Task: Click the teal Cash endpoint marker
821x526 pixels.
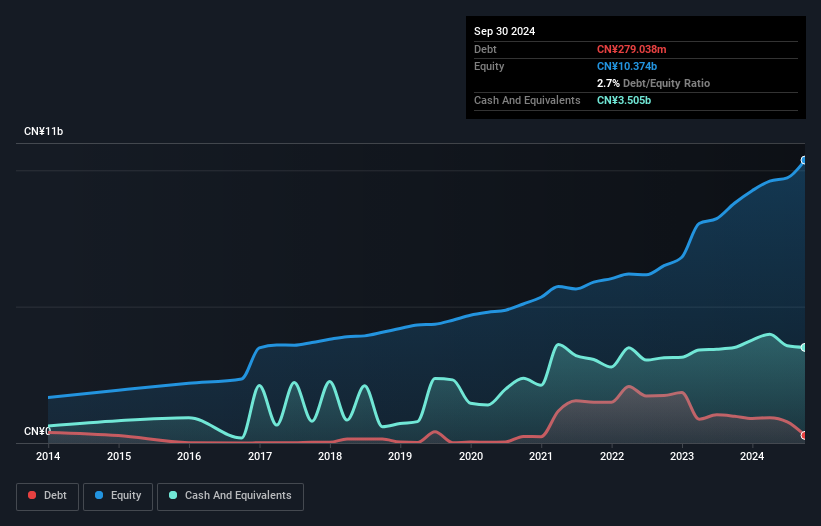Action: 804,347
